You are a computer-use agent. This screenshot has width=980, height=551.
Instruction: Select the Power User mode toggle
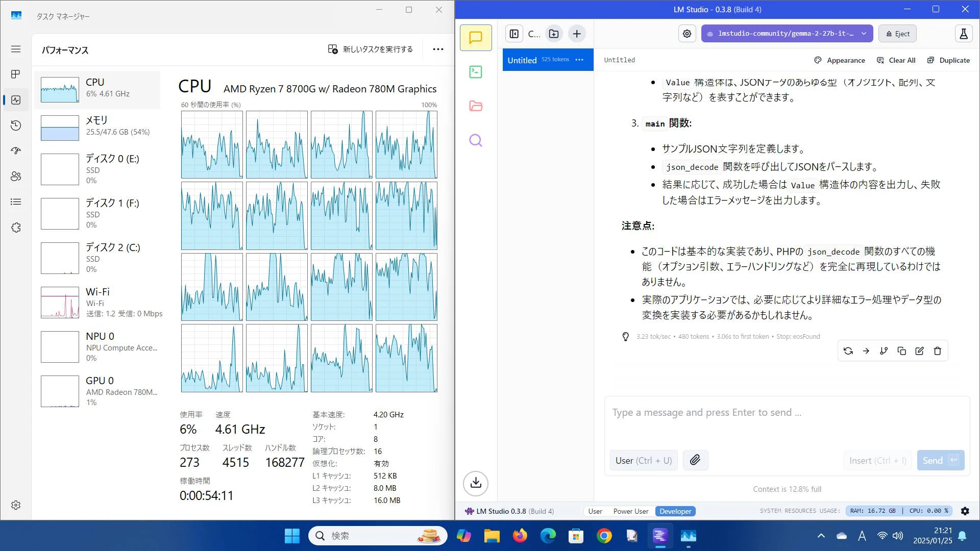tap(631, 511)
